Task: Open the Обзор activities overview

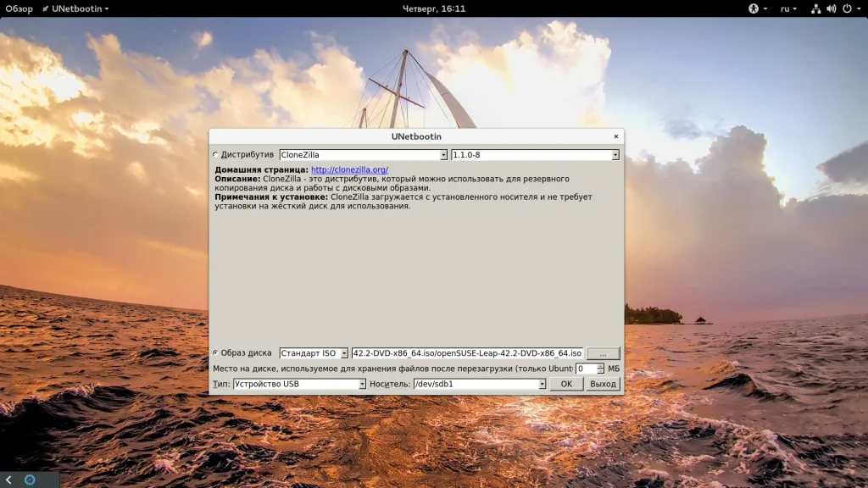Action: (x=19, y=8)
